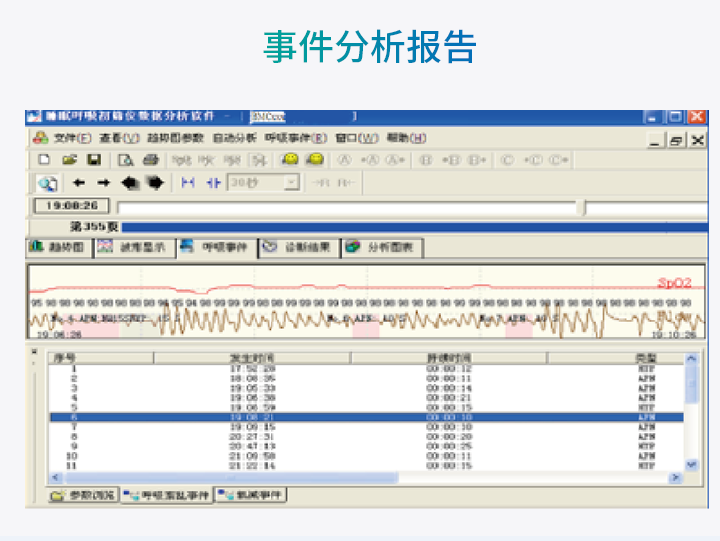
Task: Click the 类型 column header
Action: [615, 358]
